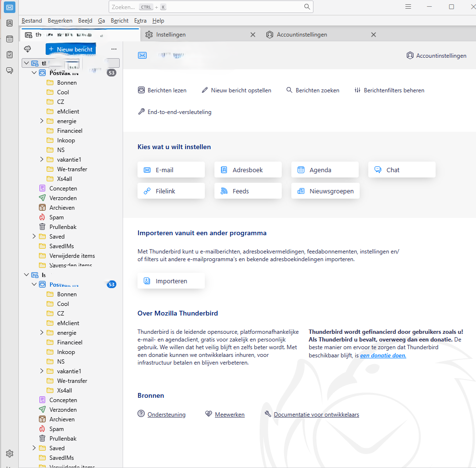Viewport: 476px width, 468px height.
Task: Click the Meewerken heart icon
Action: 209,414
